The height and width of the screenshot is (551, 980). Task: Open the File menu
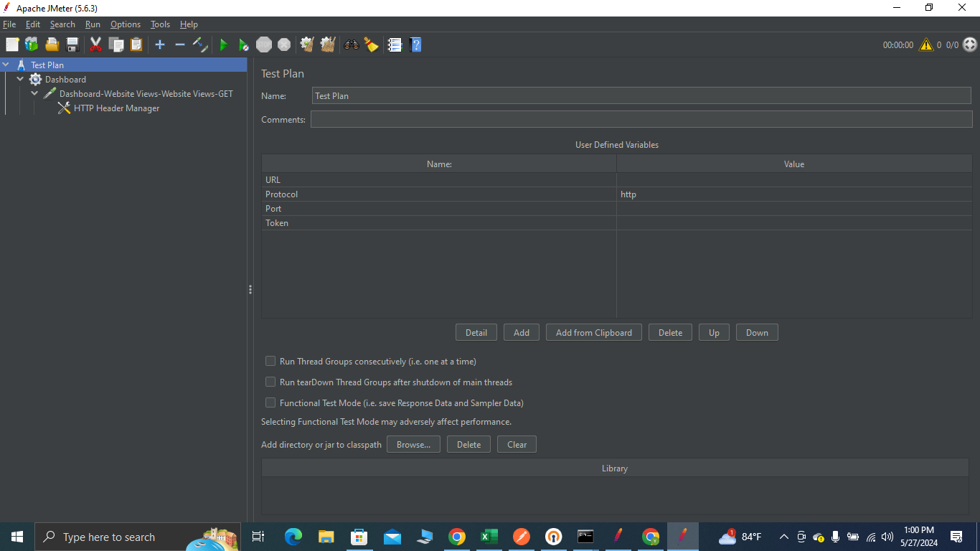point(9,24)
